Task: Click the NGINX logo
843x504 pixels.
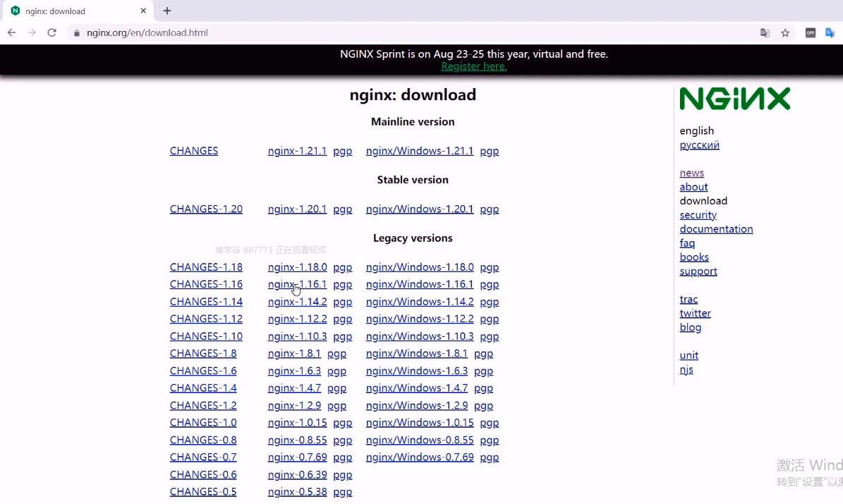Action: [x=735, y=99]
